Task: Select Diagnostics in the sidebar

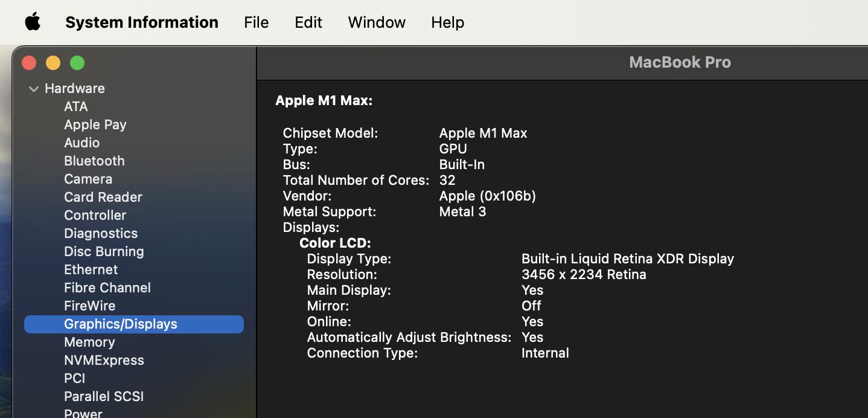Action: 101,233
